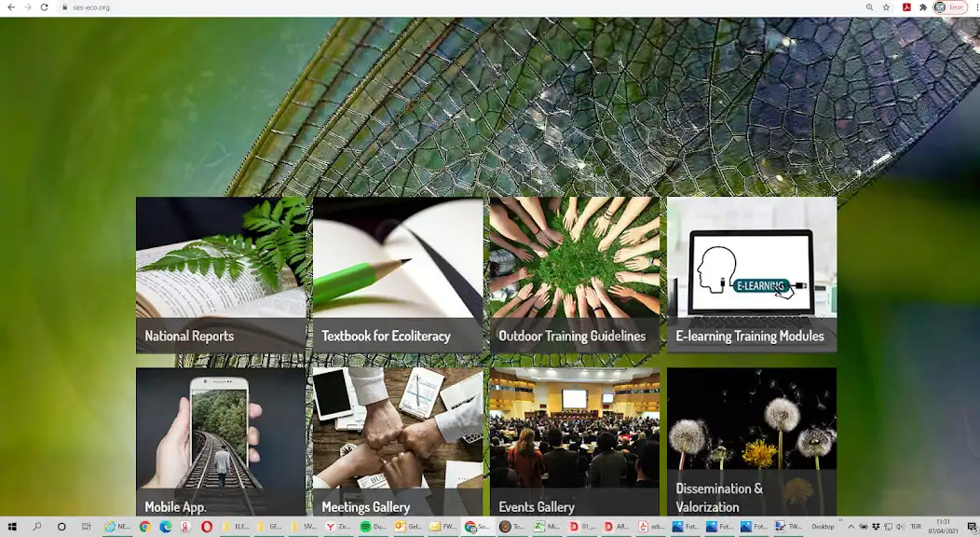
Task: Open Textbook for Ecoliteracy tile
Action: tap(398, 275)
